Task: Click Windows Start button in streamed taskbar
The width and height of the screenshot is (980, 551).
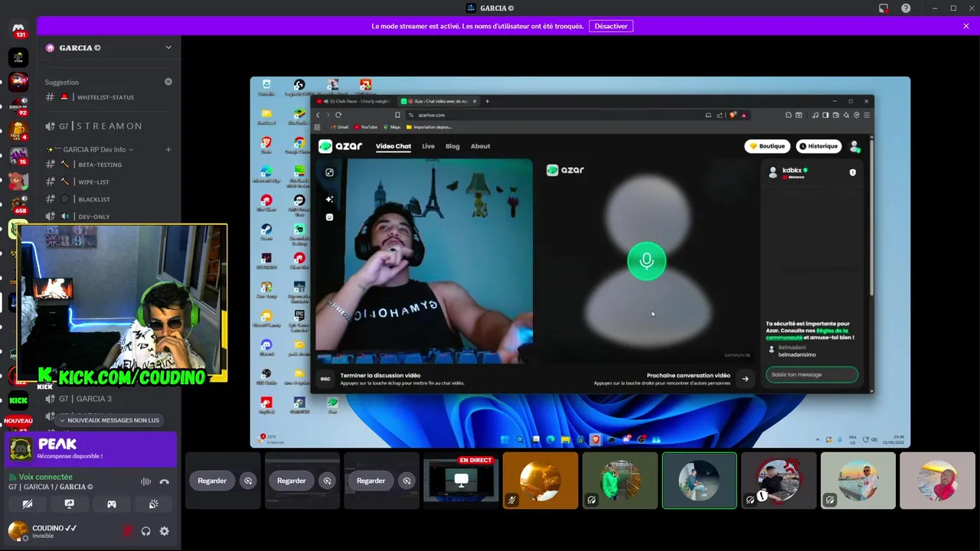Action: coord(505,439)
